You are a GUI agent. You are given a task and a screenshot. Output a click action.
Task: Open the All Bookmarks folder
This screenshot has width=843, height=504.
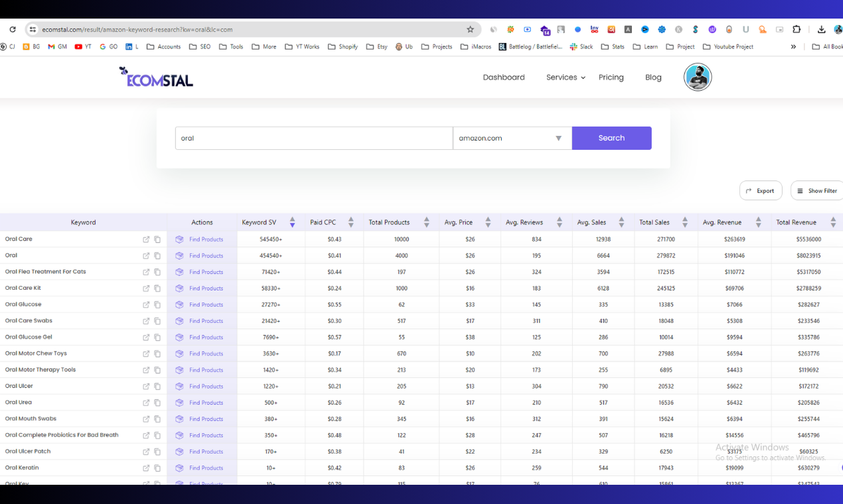(x=827, y=46)
